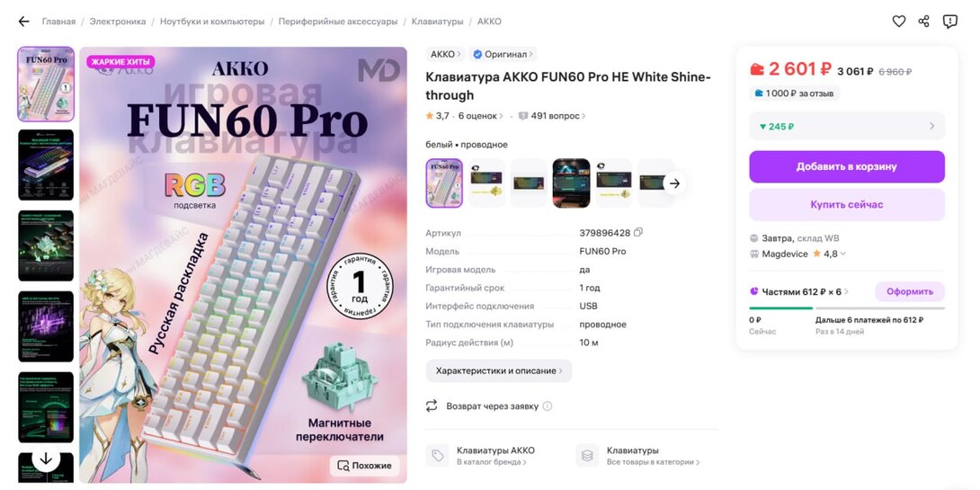Add product to favorites with heart icon
980x490 pixels.
coord(899,22)
